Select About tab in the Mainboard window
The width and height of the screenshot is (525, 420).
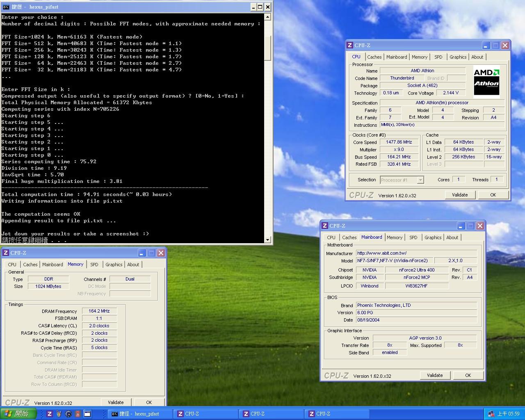coord(452,237)
